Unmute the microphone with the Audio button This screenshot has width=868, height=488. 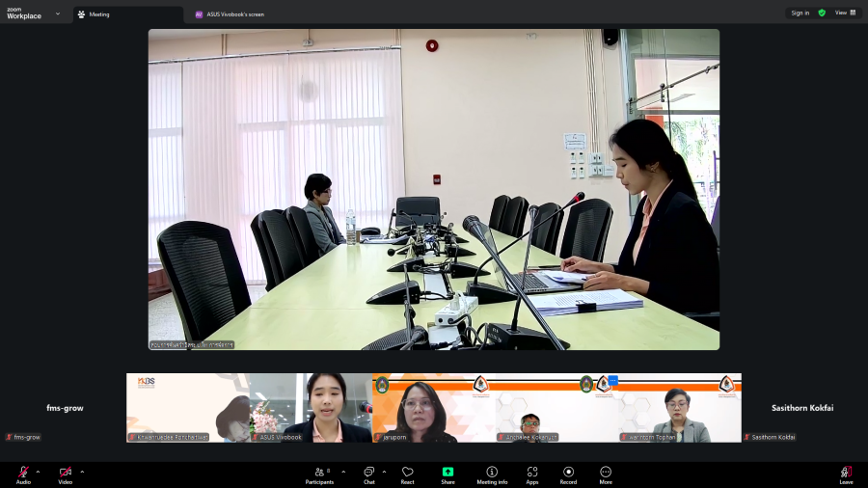(x=23, y=473)
